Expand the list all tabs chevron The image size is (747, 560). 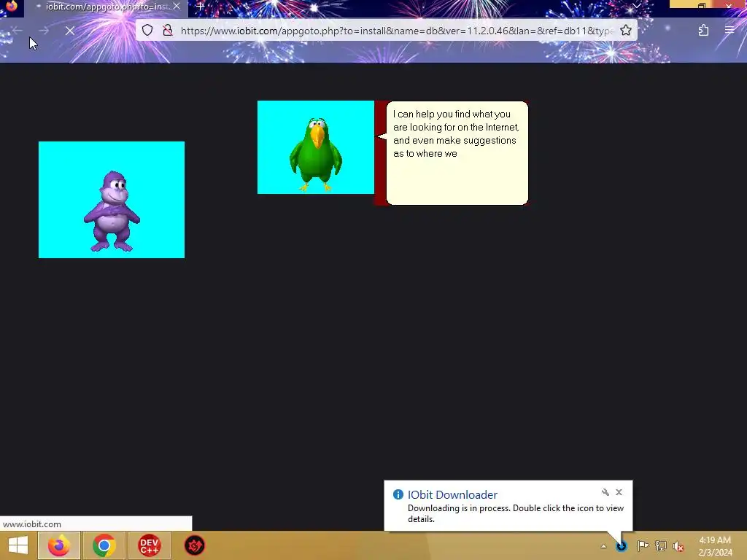(x=636, y=6)
